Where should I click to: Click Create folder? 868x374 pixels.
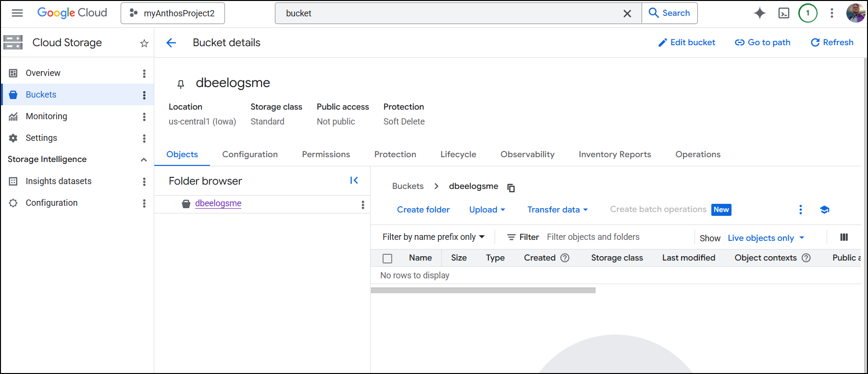click(423, 210)
